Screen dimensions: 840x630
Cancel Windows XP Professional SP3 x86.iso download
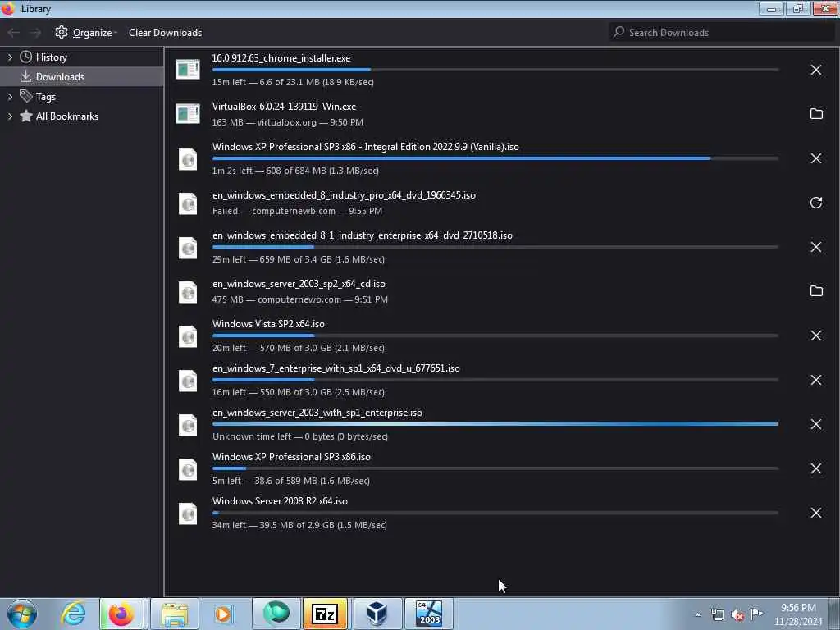[815, 468]
